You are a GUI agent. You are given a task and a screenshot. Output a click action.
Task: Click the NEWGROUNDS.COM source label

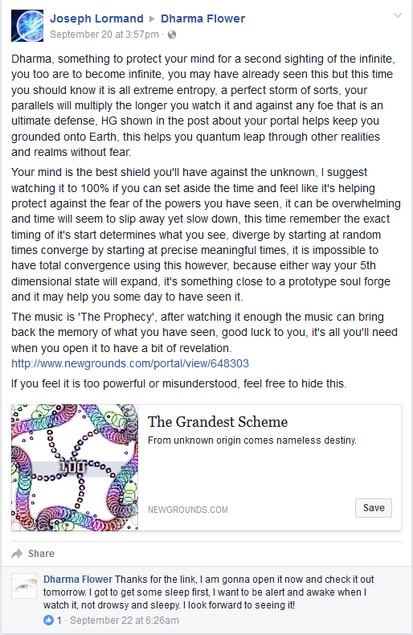tap(188, 510)
